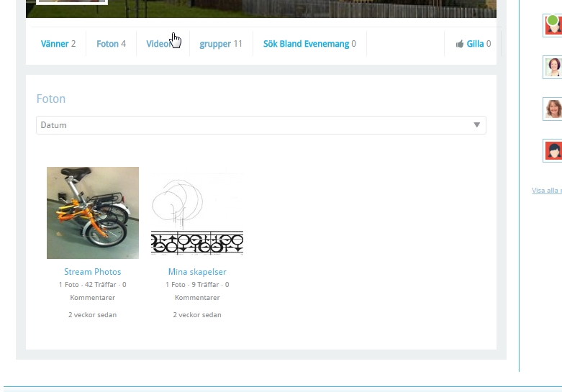Open folding bike album thumbnail
The width and height of the screenshot is (562, 392).
tap(93, 213)
